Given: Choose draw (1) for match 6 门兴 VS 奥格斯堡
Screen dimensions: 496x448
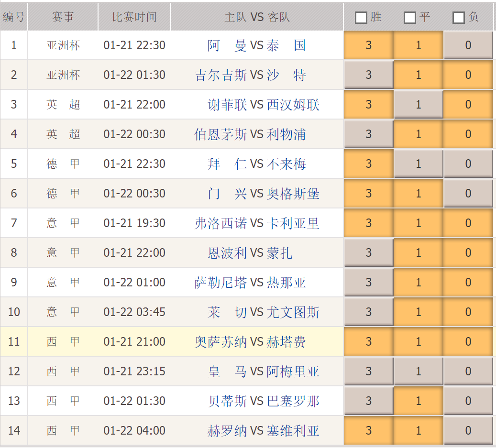Looking at the screenshot, I should point(419,193).
